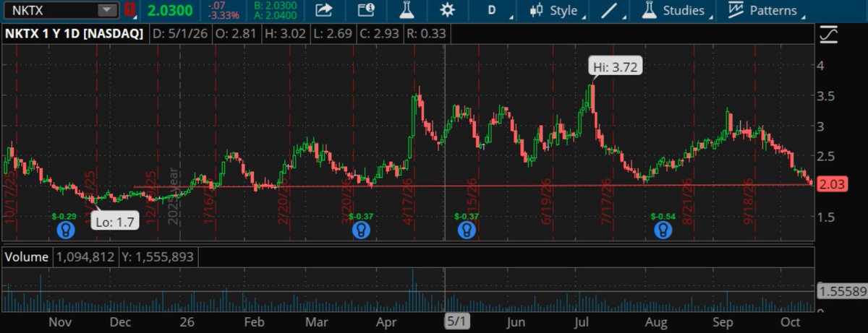Open the Style menu
This screenshot has height=333, width=868.
(557, 10)
